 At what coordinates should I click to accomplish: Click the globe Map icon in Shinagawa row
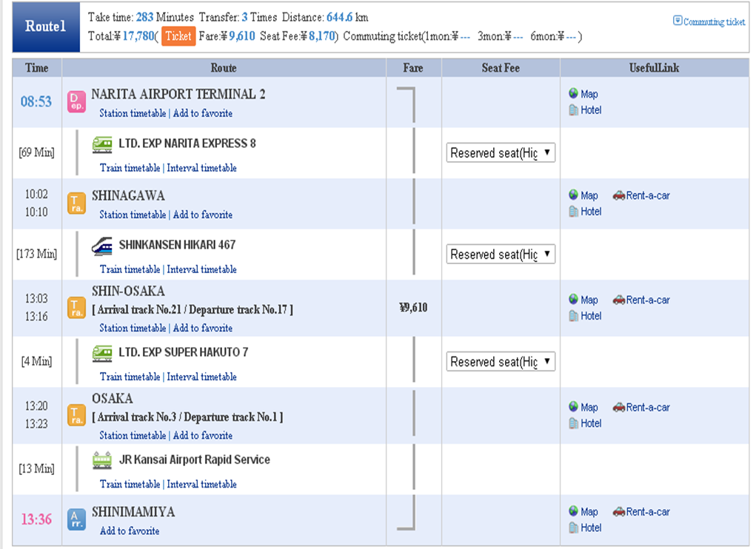pyautogui.click(x=573, y=195)
